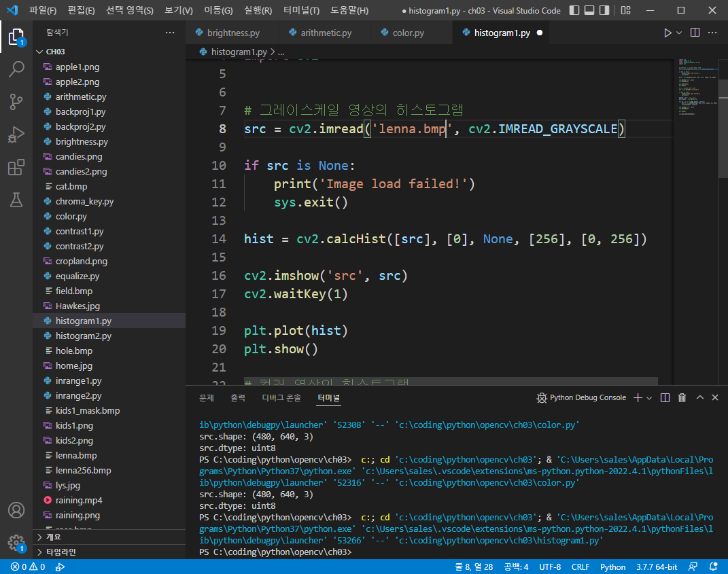Open the Source Control view

click(16, 102)
